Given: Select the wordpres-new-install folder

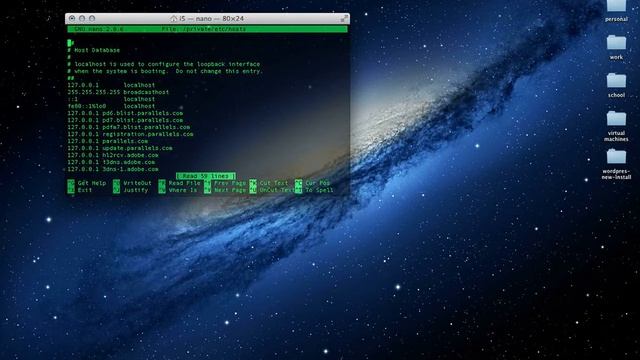Looking at the screenshot, I should [616, 157].
